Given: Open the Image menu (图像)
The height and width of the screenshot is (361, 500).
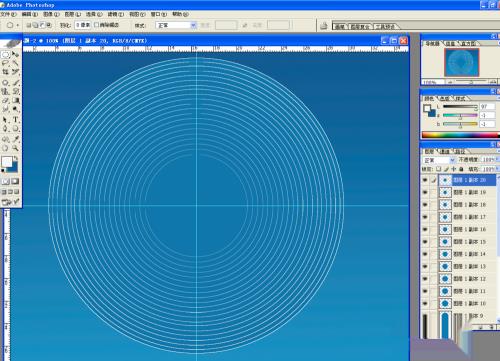Looking at the screenshot, I should pos(51,14).
